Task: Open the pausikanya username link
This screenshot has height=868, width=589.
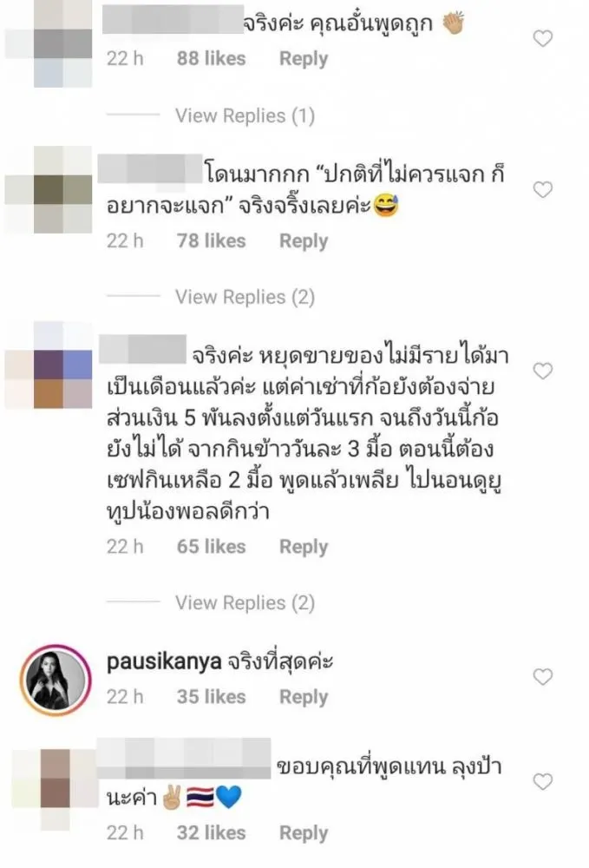Action: tap(164, 661)
